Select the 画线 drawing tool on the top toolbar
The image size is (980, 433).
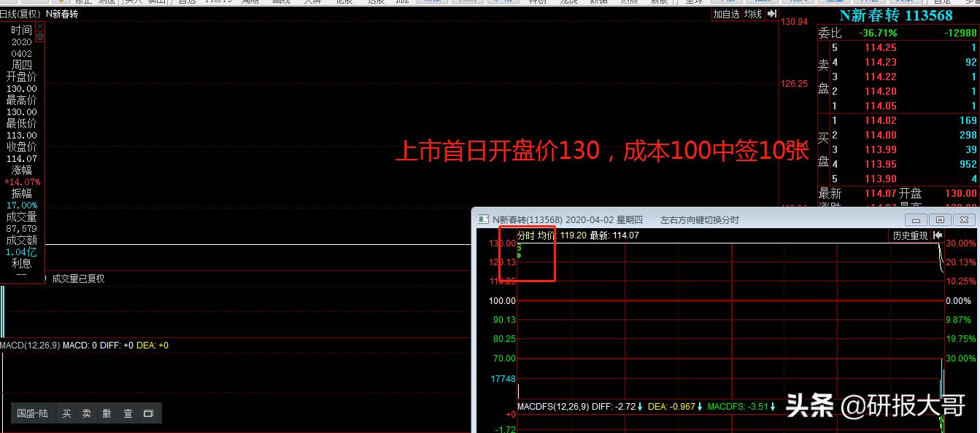pos(281,3)
